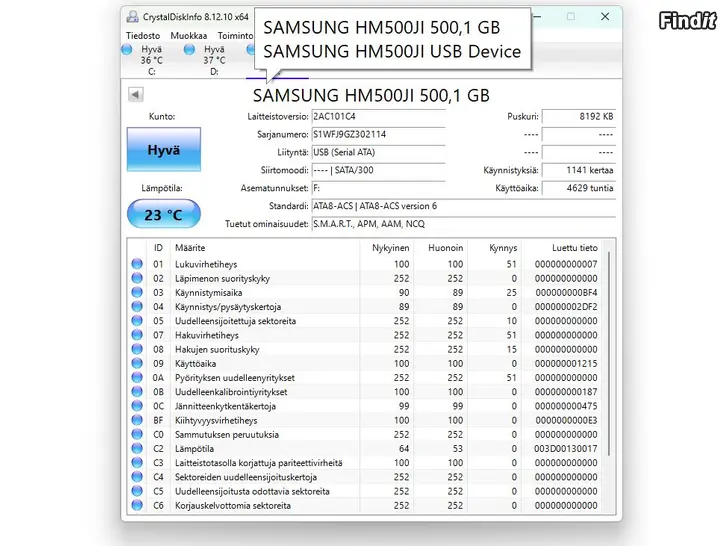The image size is (728, 546).
Task: Select the D: drive status orb
Action: coord(189,49)
